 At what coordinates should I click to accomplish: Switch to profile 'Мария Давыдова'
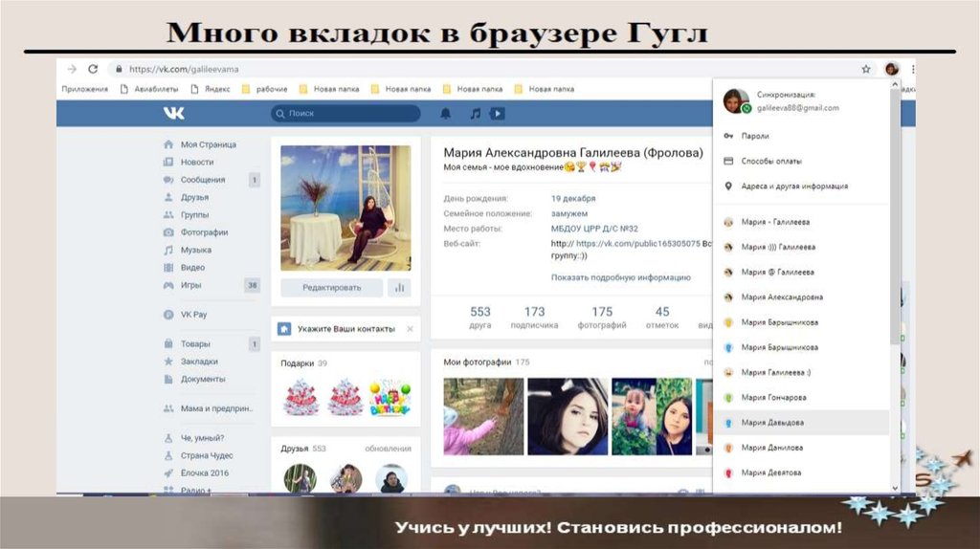tap(772, 422)
